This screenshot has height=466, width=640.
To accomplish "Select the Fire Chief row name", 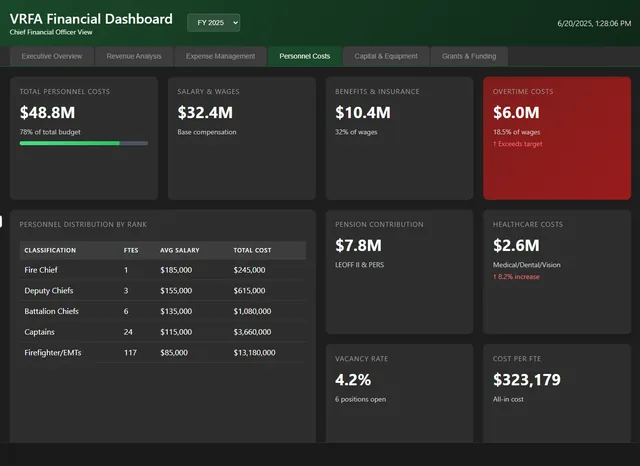I will tap(41, 270).
